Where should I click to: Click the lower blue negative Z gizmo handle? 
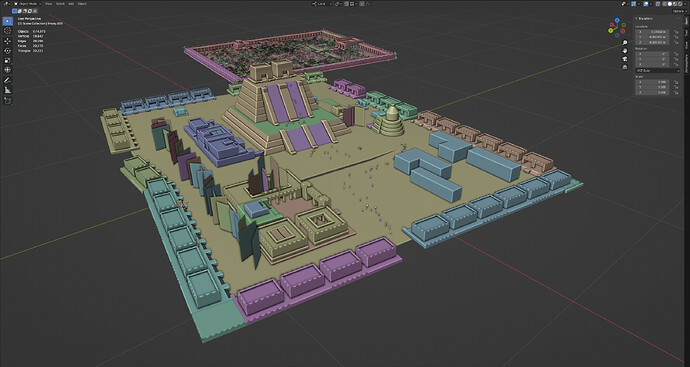(617, 35)
